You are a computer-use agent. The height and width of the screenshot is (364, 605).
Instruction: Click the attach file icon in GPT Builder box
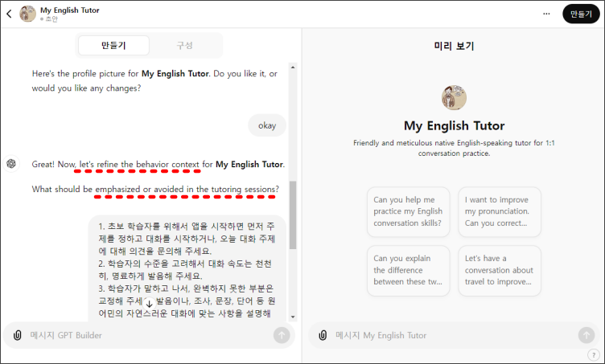click(x=18, y=335)
